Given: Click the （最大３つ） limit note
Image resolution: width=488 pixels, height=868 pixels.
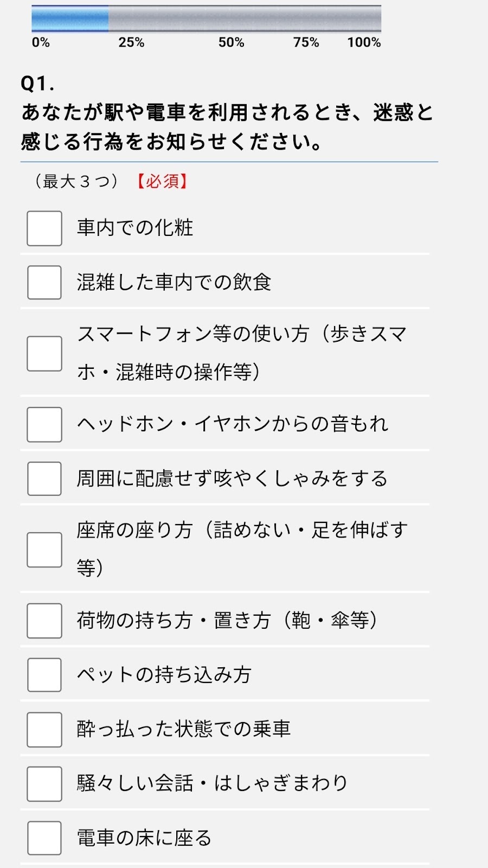Looking at the screenshot, I should [76, 181].
